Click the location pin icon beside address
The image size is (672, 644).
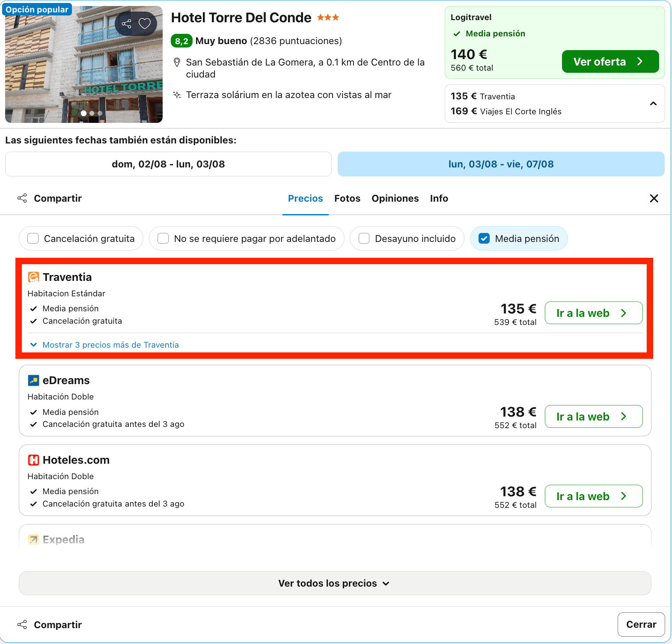177,63
